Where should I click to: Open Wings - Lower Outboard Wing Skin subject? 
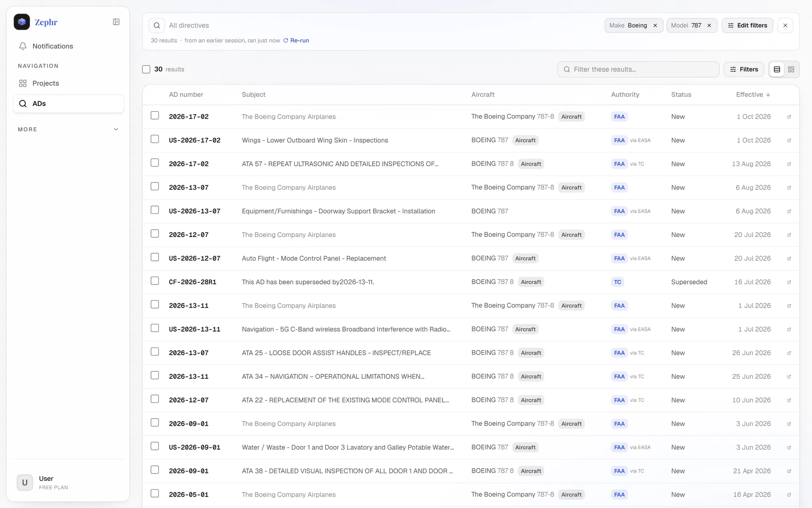click(x=315, y=140)
